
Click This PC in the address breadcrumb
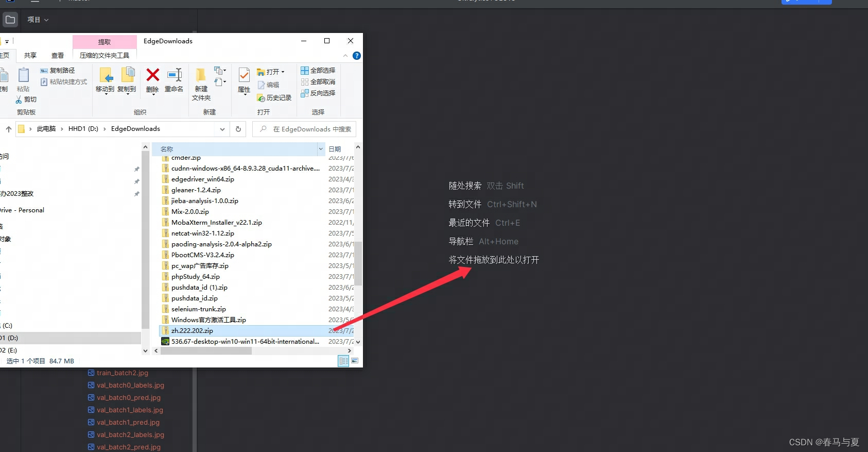(46, 129)
